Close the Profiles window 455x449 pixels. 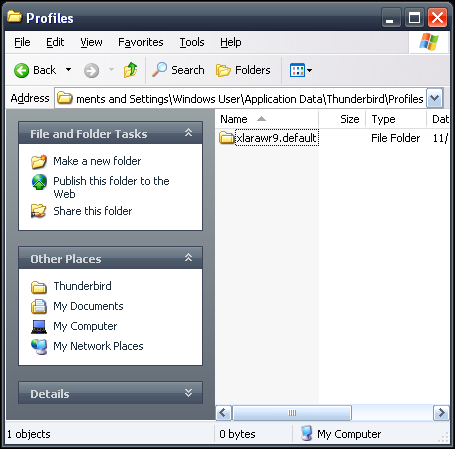tap(437, 17)
